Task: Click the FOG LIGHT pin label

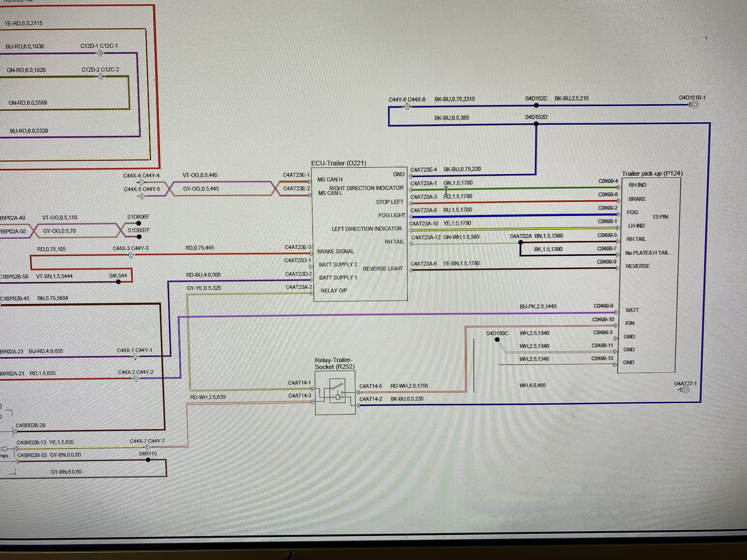Action: (x=392, y=215)
